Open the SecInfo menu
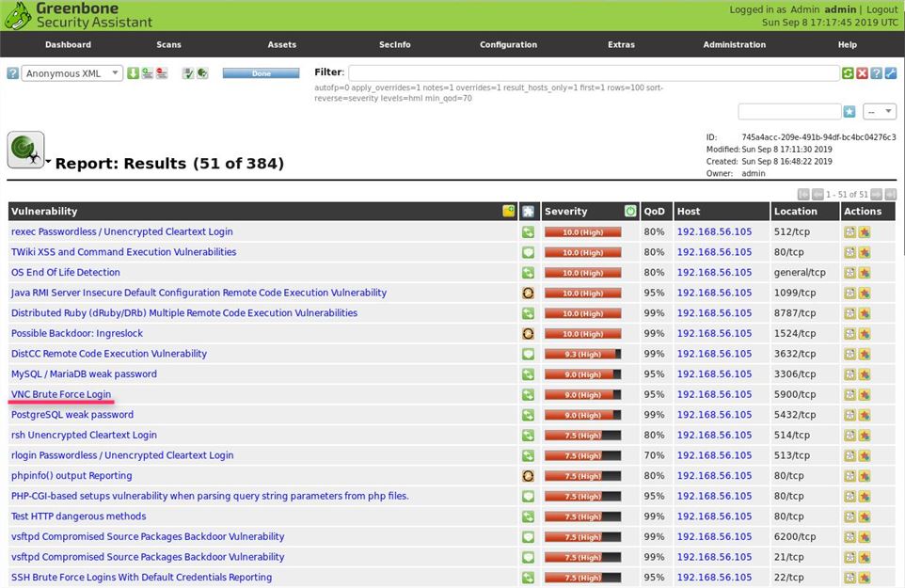Screen dimensions: 905x588 click(395, 44)
